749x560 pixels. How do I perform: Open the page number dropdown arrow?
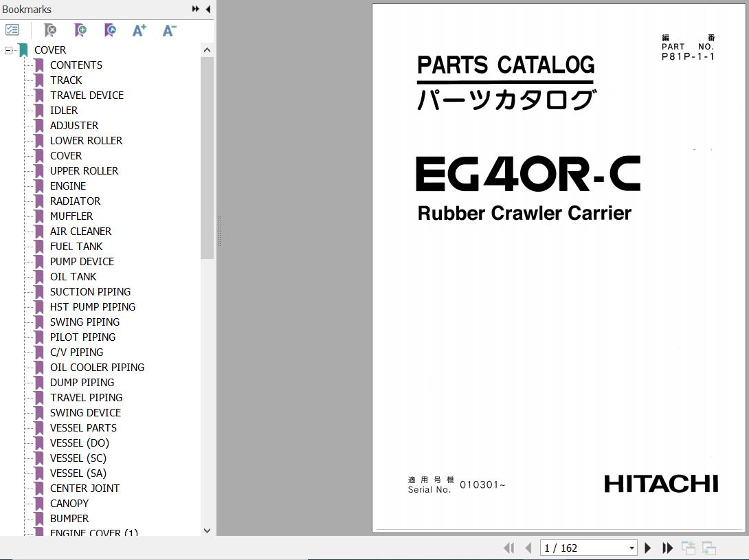(x=631, y=548)
